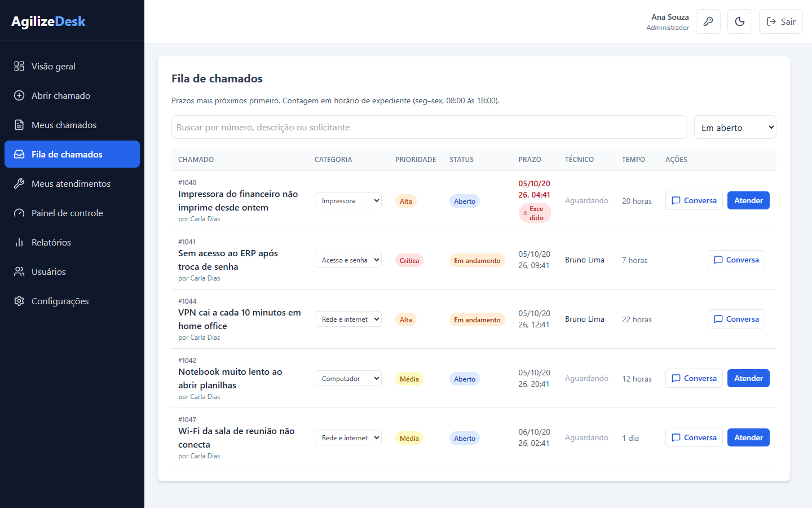Viewport: 812px width, 508px height.
Task: Click the people icon for Usuários
Action: [19, 271]
